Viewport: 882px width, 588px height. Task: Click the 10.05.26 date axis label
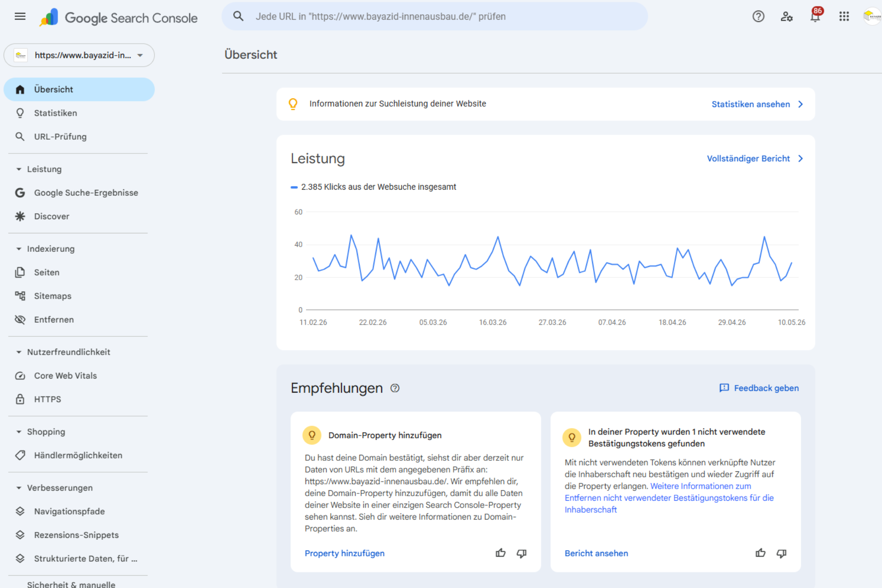[x=792, y=322]
